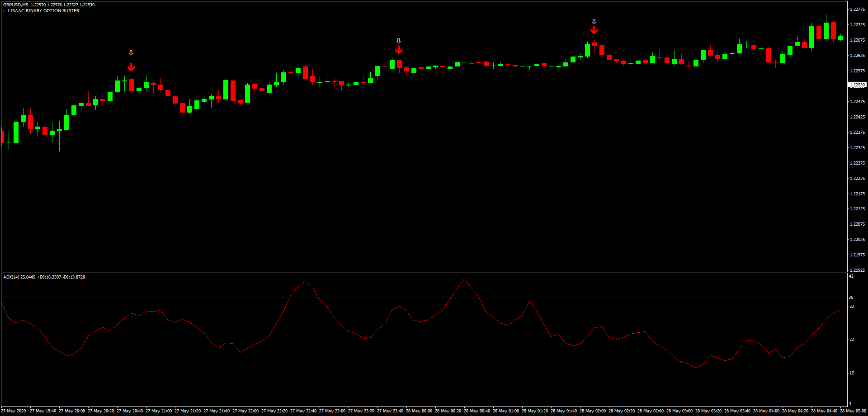
Task: Click the white outline arrow above the 23:40 signal
Action: click(x=398, y=42)
